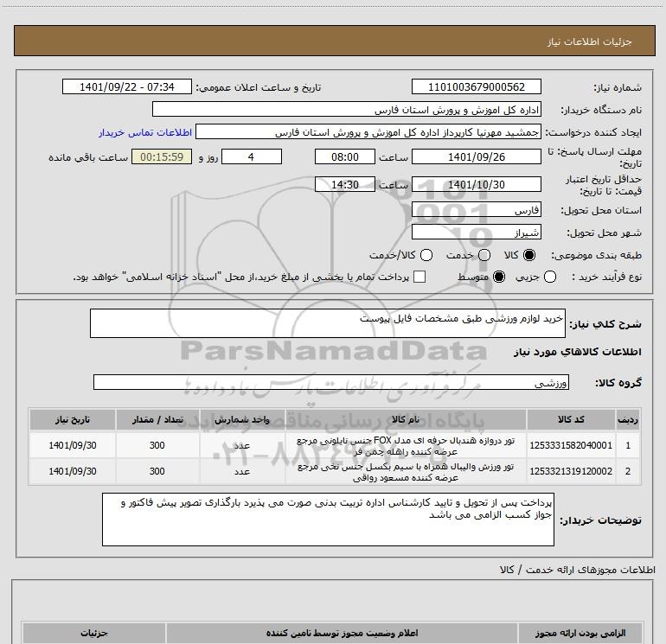Click unit عدد in row 1

tap(242, 446)
